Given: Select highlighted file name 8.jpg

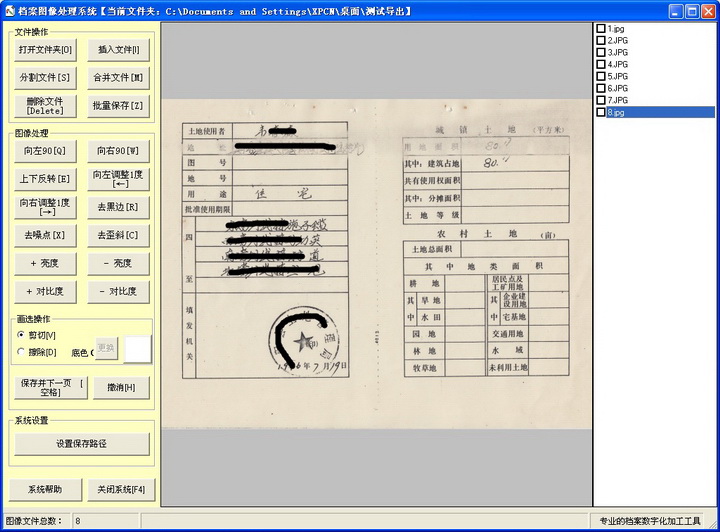Looking at the screenshot, I should pos(661,112).
